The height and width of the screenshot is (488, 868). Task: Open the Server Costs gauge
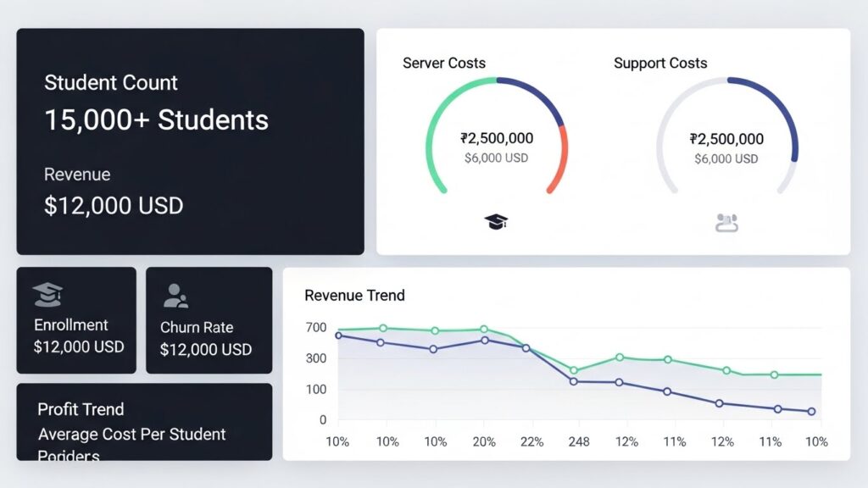[x=497, y=136]
